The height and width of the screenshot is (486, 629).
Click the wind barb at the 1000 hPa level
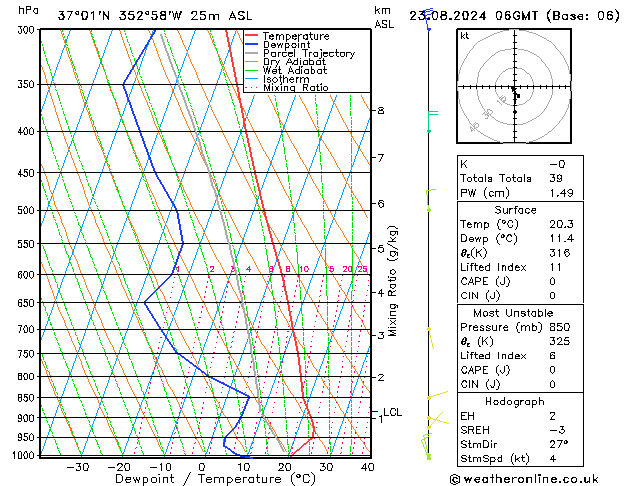coord(428,454)
